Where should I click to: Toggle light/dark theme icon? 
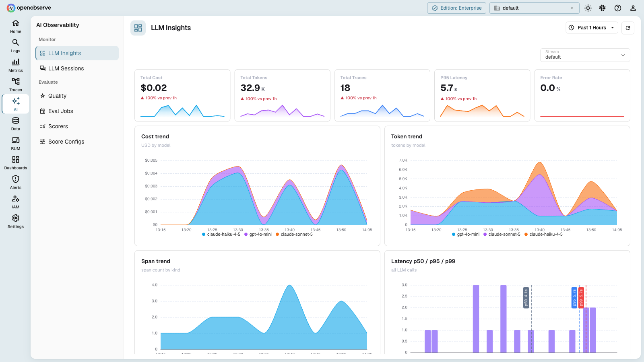[588, 8]
